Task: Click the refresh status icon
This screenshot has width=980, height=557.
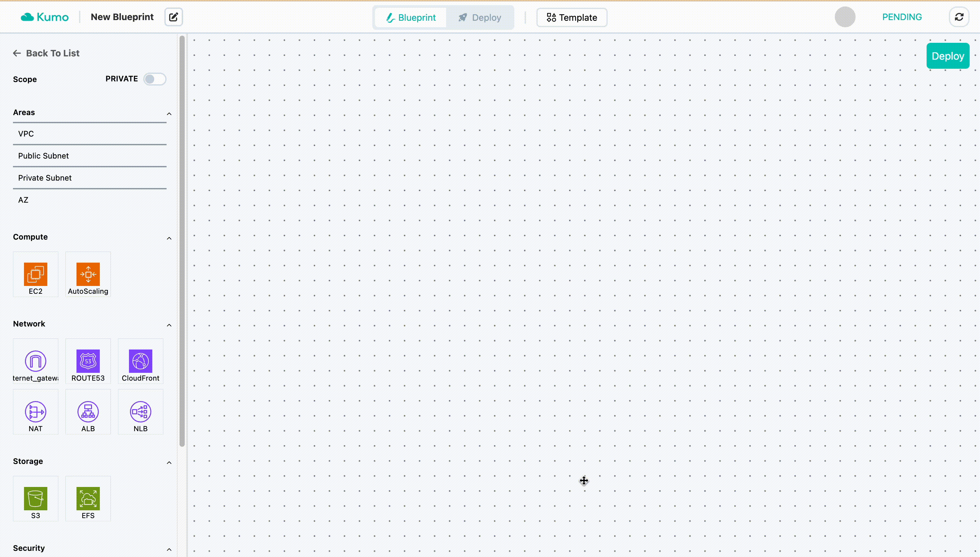Action: 959,17
